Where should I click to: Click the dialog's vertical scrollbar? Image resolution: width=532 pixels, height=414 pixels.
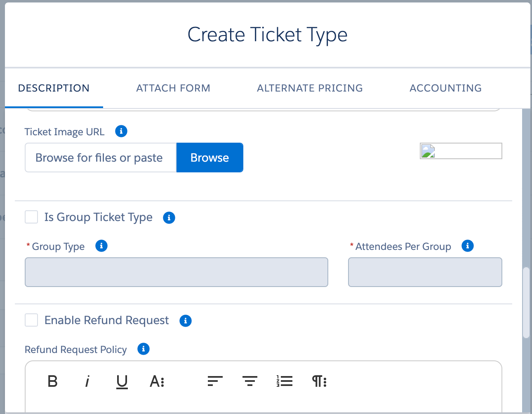coord(526,303)
